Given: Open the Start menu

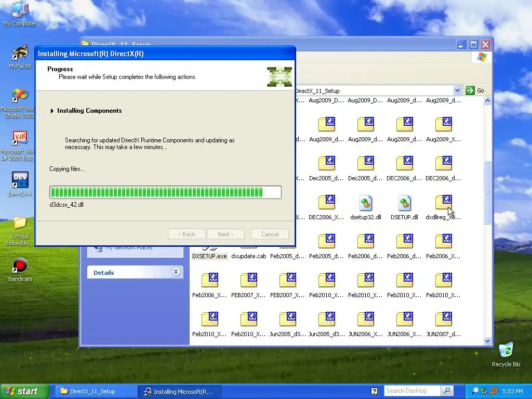Looking at the screenshot, I should pyautogui.click(x=24, y=391).
